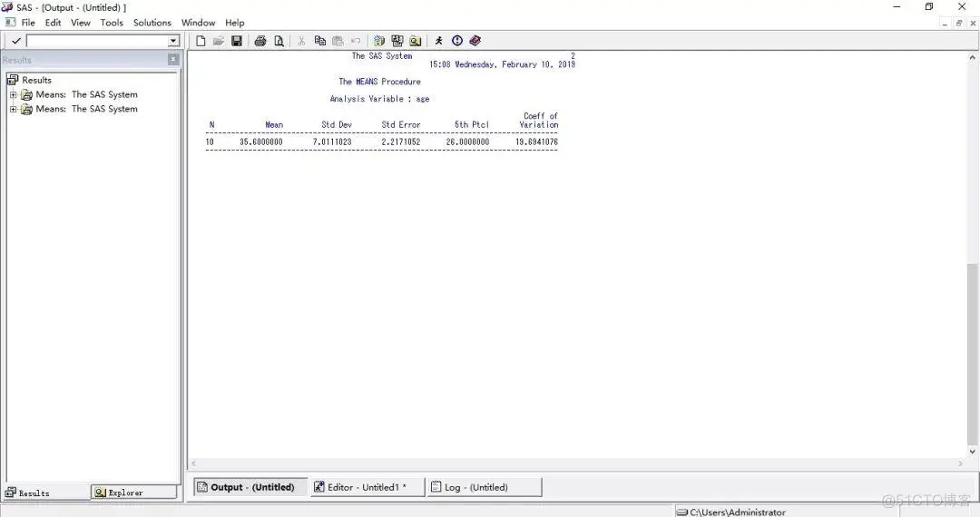Click the New document toolbar icon

click(x=201, y=41)
